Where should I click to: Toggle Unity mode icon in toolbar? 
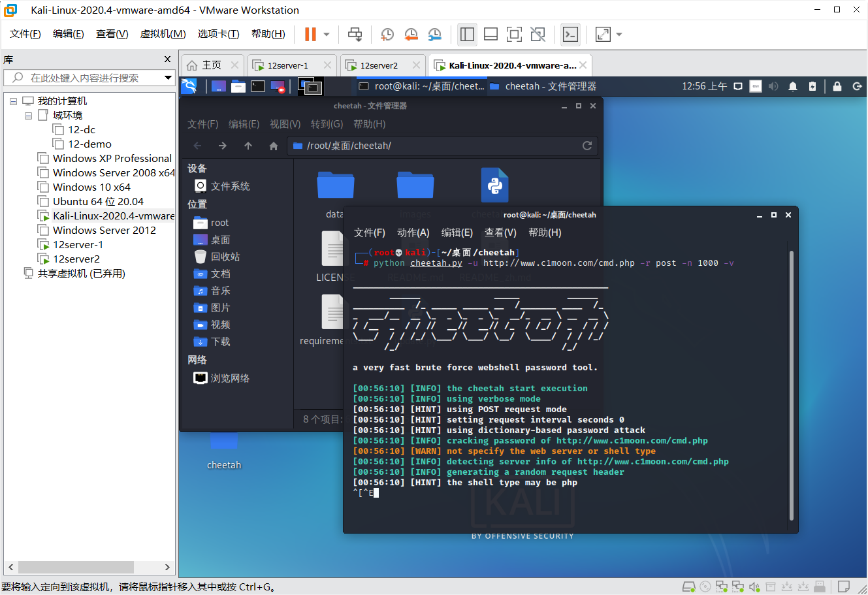[538, 34]
